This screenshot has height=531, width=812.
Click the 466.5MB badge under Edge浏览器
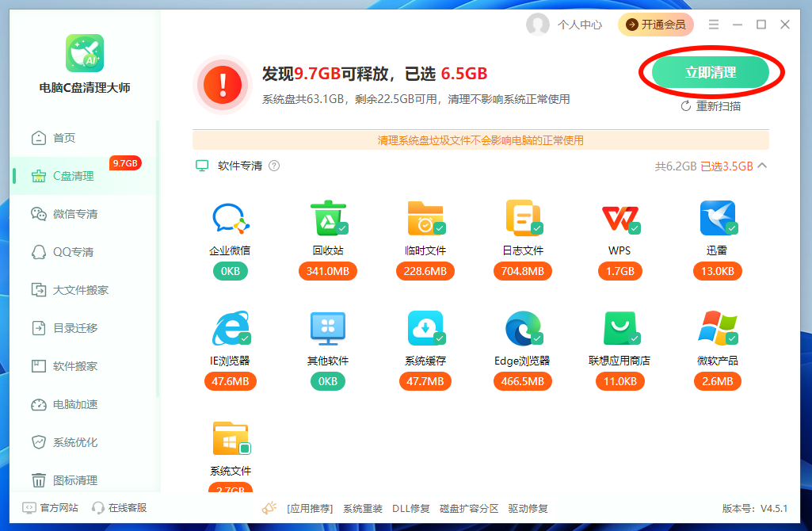point(523,381)
